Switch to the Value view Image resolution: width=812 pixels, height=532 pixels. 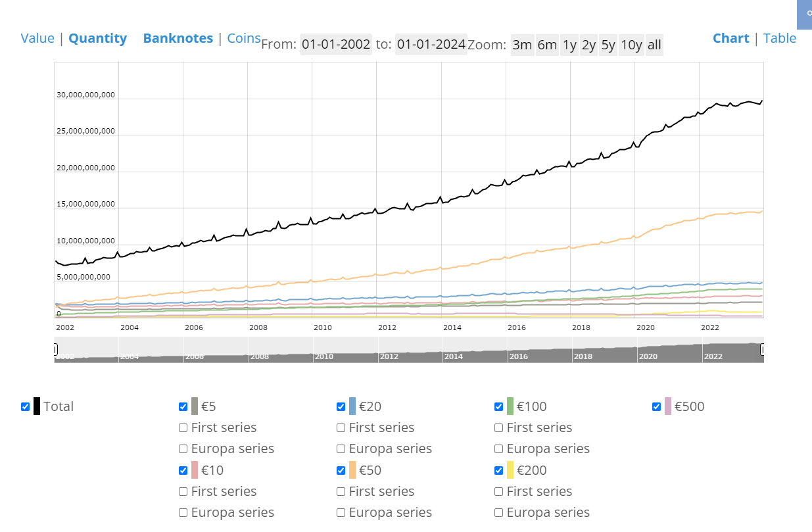(x=37, y=38)
